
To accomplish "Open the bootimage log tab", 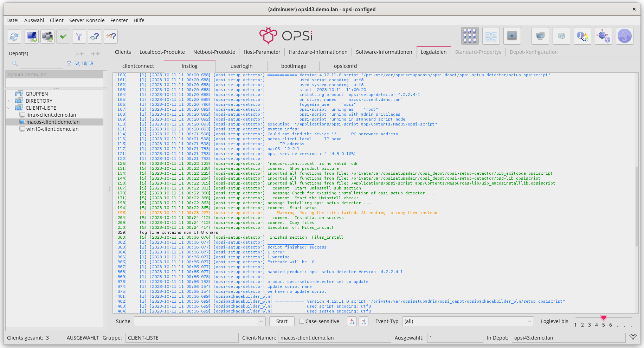I will click(x=294, y=66).
